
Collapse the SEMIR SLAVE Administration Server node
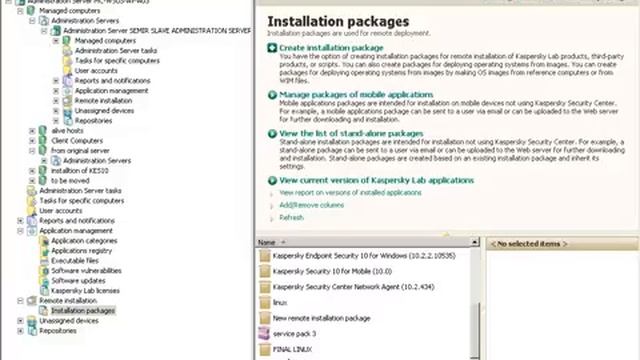point(44,31)
